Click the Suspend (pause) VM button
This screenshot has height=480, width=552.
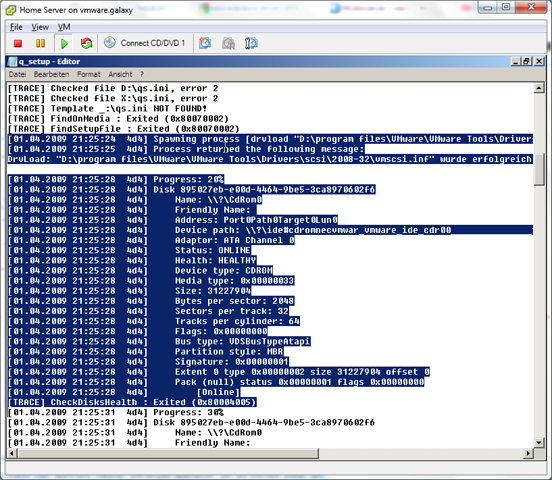coord(40,43)
